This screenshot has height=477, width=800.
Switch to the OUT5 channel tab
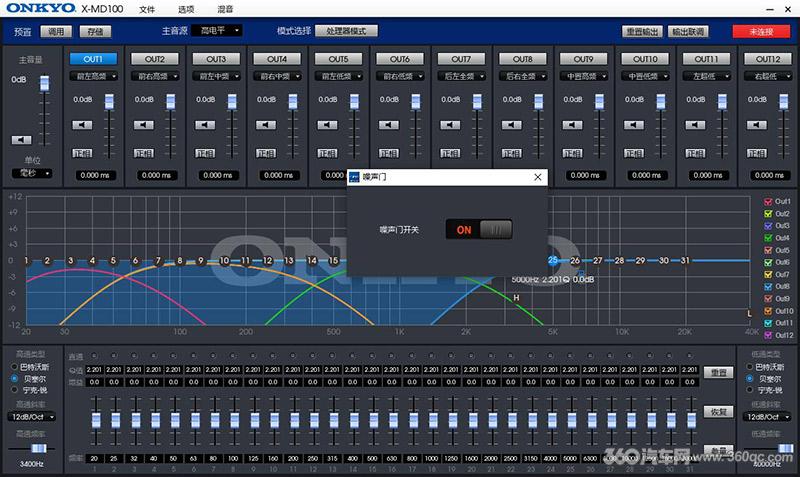338,59
